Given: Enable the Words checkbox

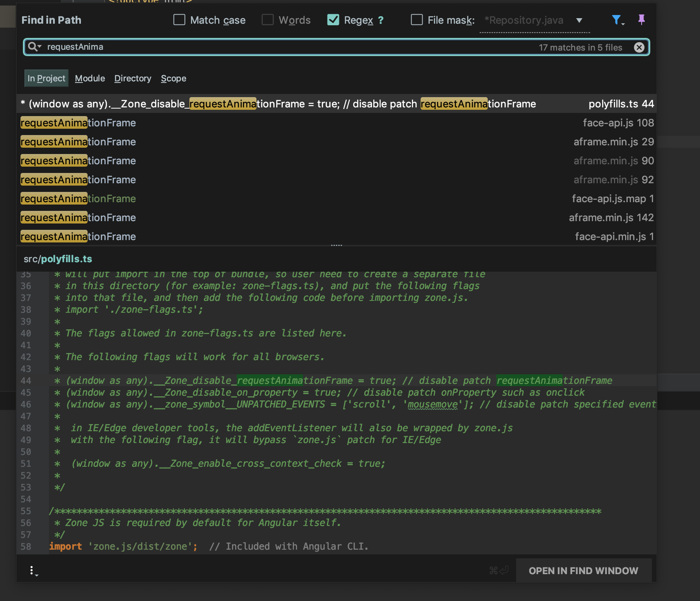Looking at the screenshot, I should pyautogui.click(x=268, y=19).
